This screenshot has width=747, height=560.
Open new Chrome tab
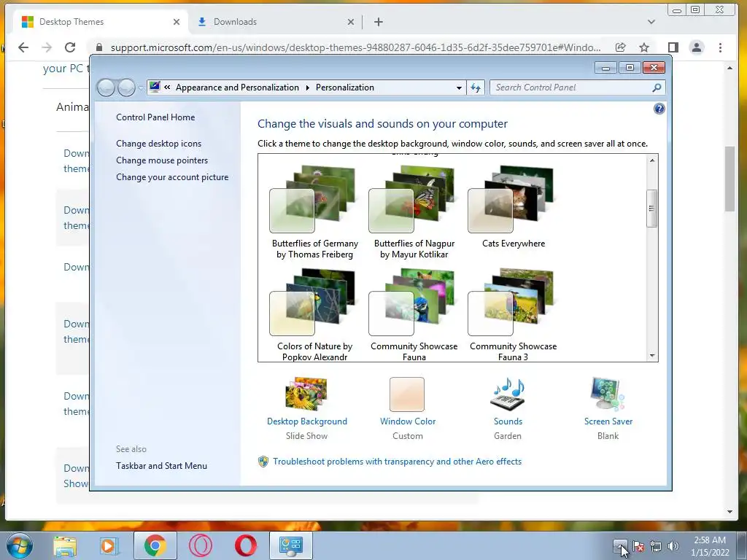379,22
